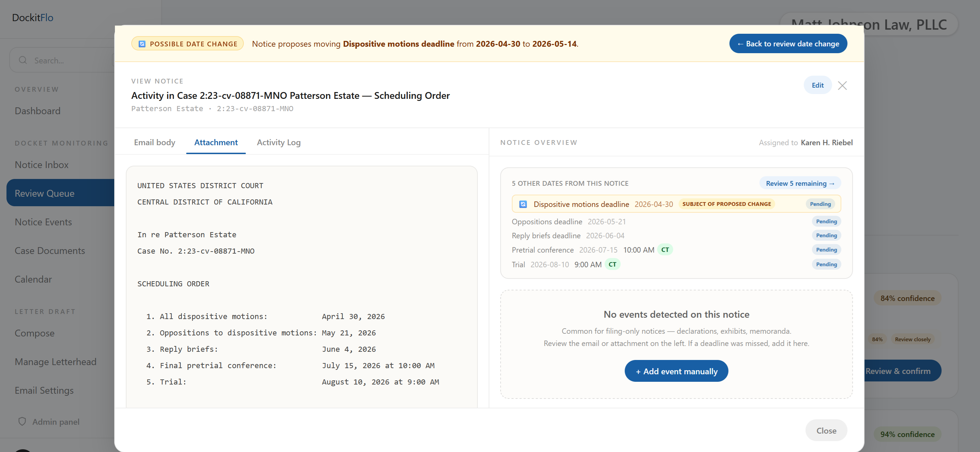
Task: Click the DockitFlo logo
Action: coord(33,17)
